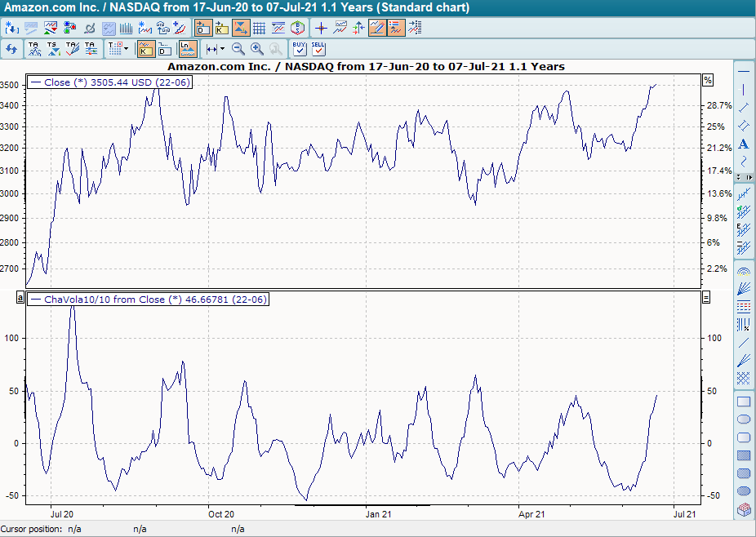Select the rectangle shape drawing tool
Viewport: 756px width, 537px height.
[744, 402]
